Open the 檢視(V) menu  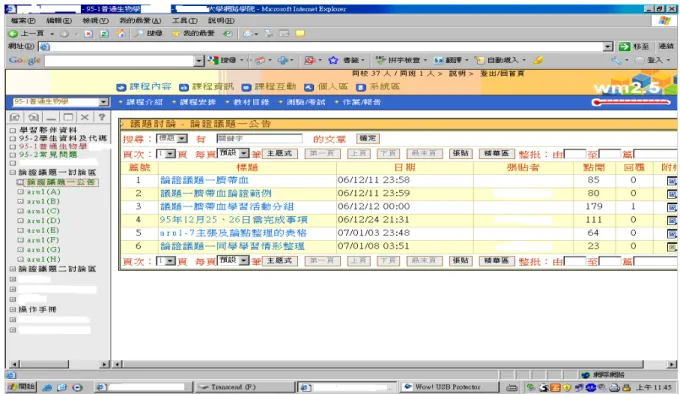coord(95,20)
